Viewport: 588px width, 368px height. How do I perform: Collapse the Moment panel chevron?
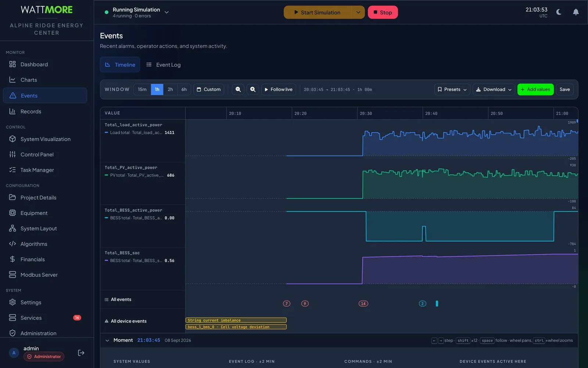107,340
